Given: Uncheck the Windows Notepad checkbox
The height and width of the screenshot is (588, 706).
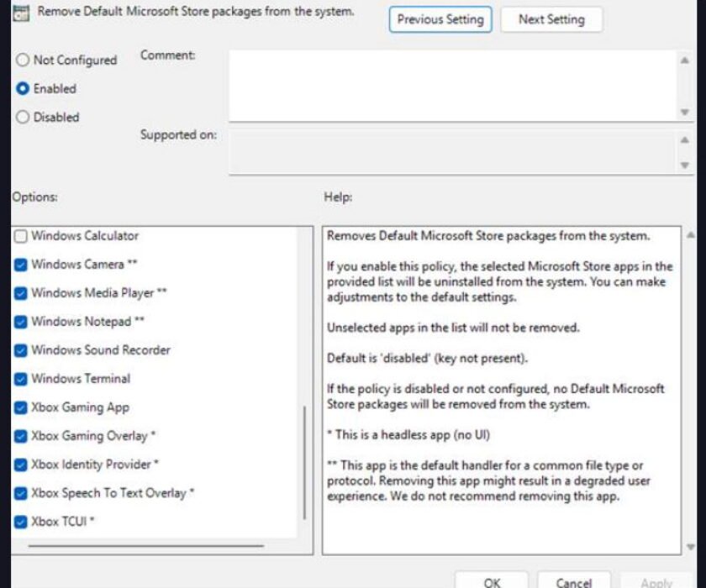Looking at the screenshot, I should coord(21,322).
